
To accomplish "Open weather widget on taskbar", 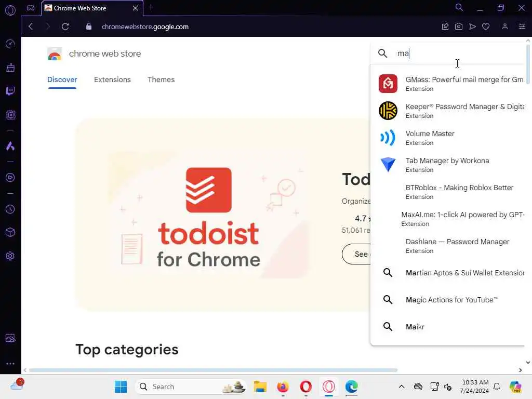I will (16, 385).
